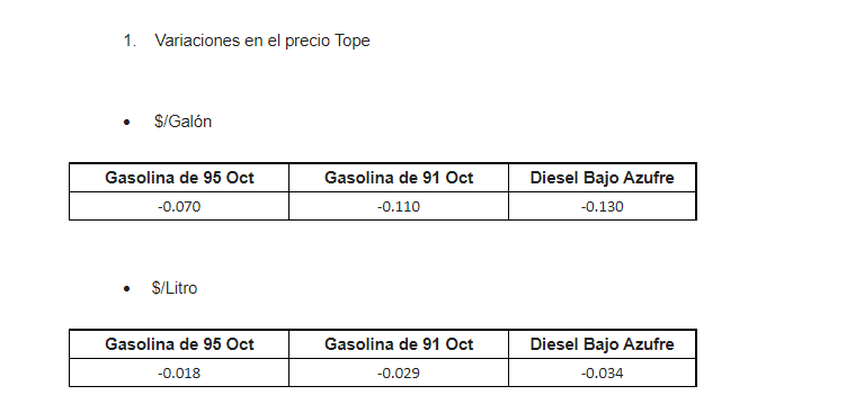Click the -0.130 value cell

pyautogui.click(x=602, y=207)
